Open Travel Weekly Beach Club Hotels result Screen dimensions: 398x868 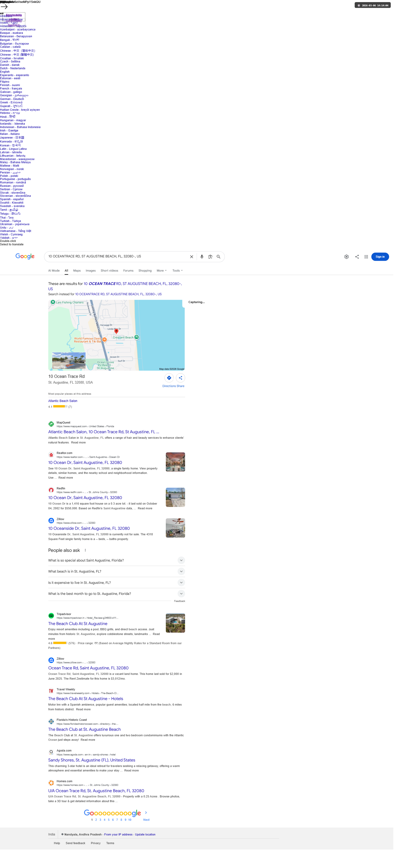click(x=86, y=699)
